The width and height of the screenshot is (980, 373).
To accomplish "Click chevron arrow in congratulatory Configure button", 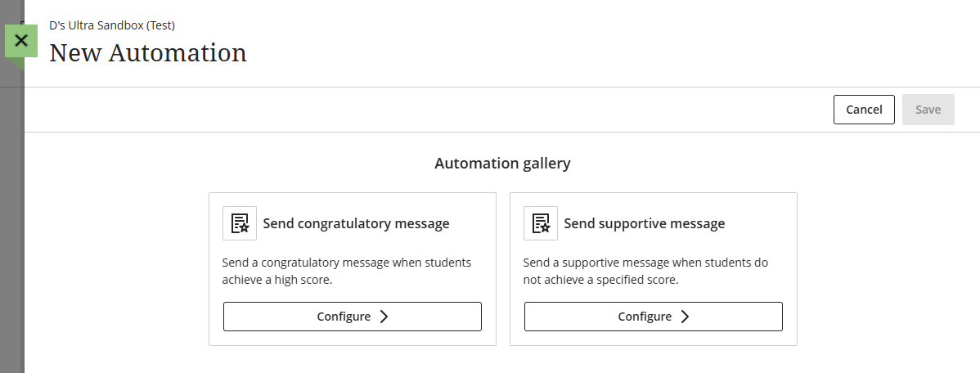I will pyautogui.click(x=384, y=317).
